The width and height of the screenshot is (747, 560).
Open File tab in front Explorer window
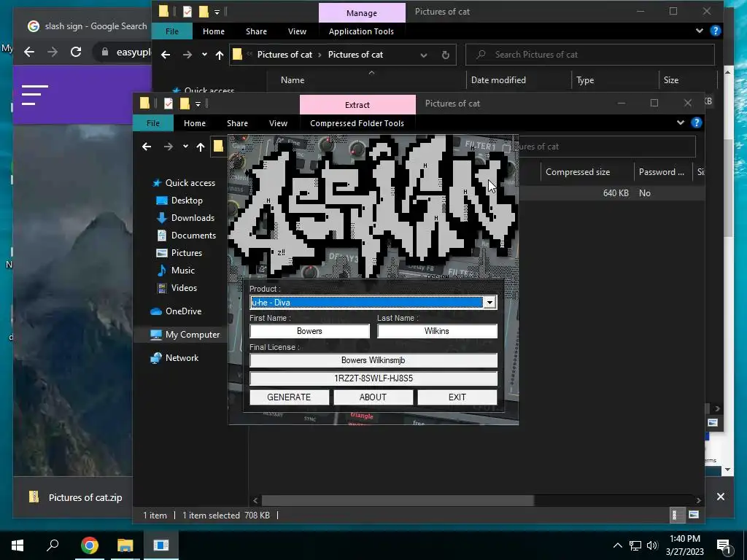153,122
